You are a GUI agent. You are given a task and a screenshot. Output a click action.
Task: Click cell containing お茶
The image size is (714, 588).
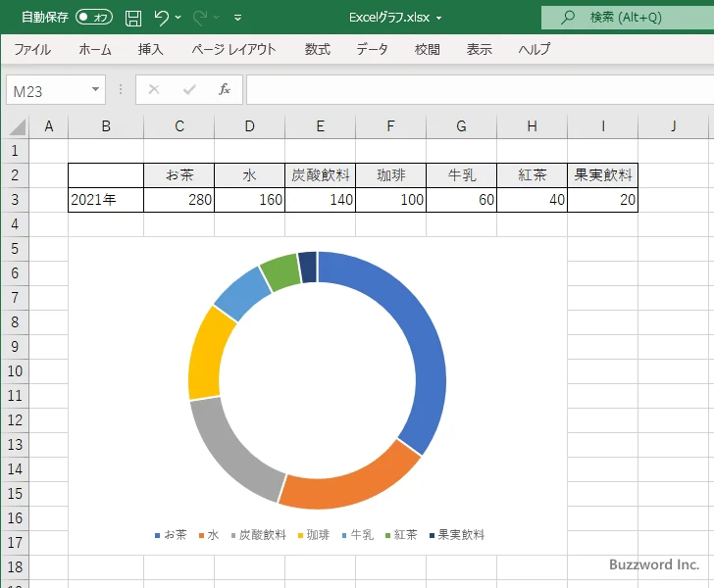[178, 175]
